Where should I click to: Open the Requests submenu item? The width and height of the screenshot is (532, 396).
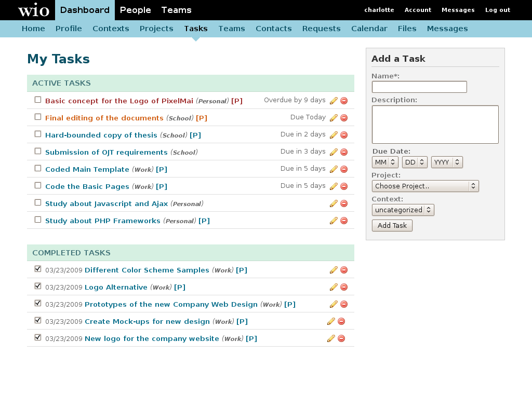[x=321, y=29]
